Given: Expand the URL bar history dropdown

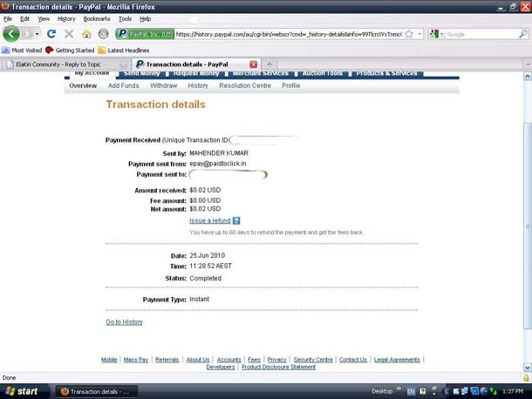Looking at the screenshot, I should point(419,34).
